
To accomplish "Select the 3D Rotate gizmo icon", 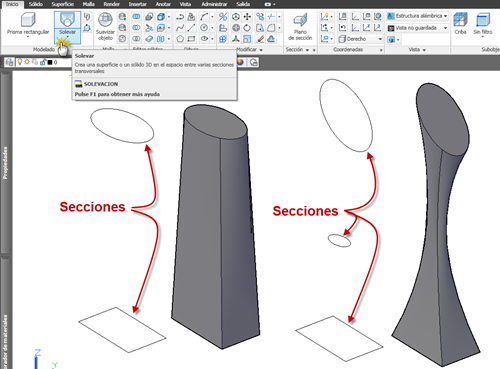I will 236,28.
